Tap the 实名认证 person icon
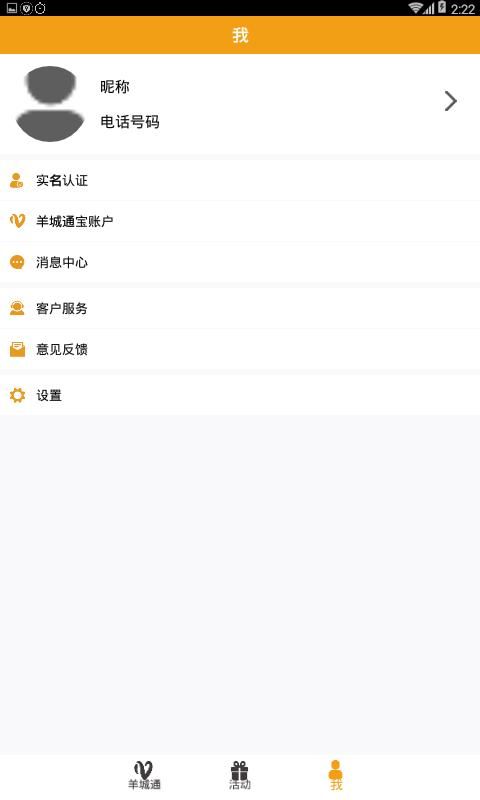This screenshot has height=800, width=480. [17, 180]
